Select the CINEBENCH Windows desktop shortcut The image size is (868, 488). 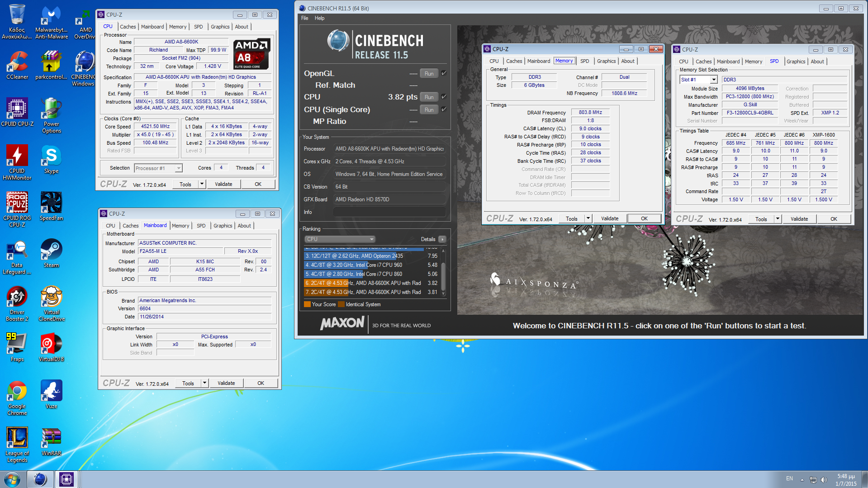pos(84,68)
